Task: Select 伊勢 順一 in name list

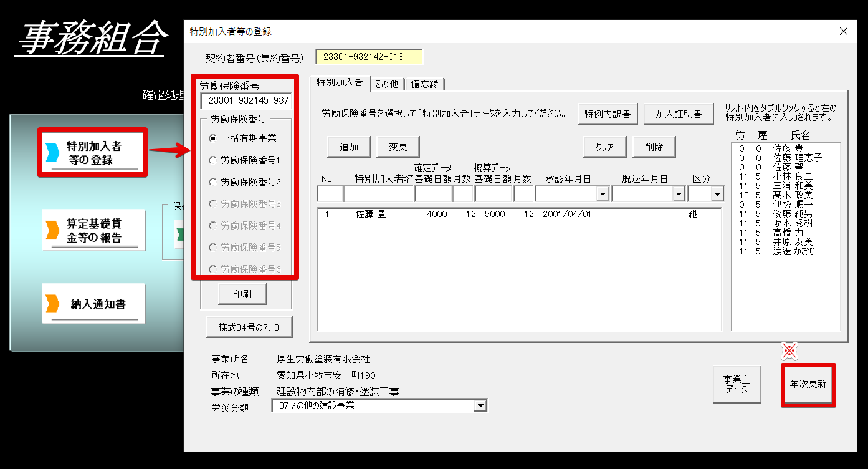Action: click(785, 205)
